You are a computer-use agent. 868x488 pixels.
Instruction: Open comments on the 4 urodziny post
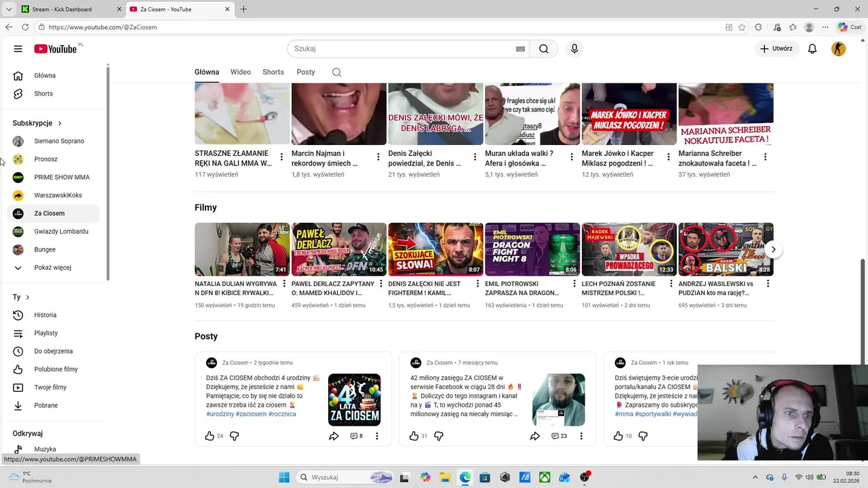[356, 436]
